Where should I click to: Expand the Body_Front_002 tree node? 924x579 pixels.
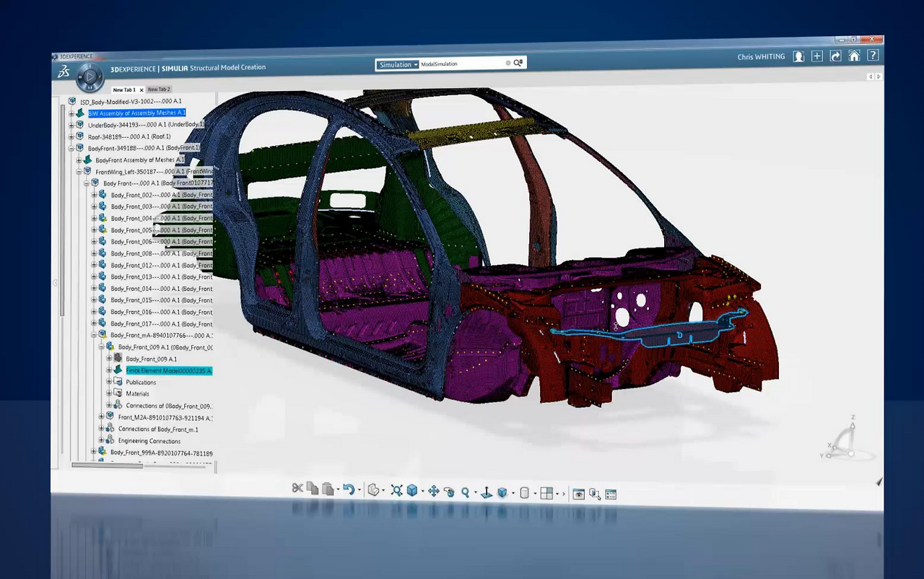(94, 195)
